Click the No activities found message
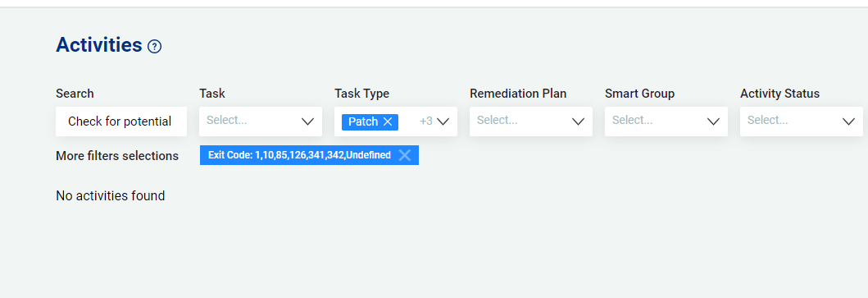 point(110,196)
